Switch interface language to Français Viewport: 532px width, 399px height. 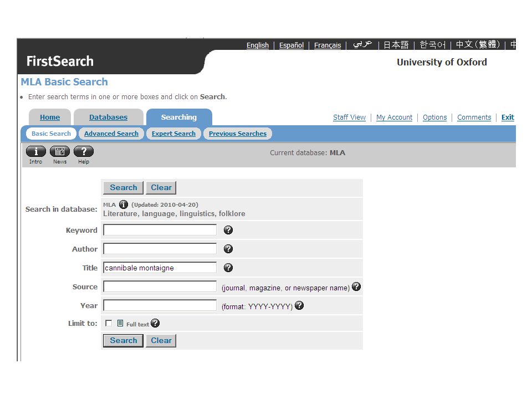[328, 45]
